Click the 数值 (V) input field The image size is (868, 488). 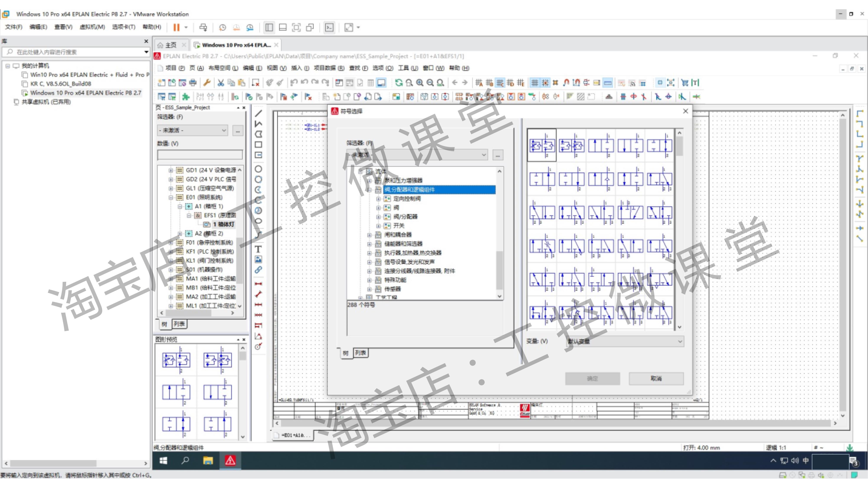[200, 155]
